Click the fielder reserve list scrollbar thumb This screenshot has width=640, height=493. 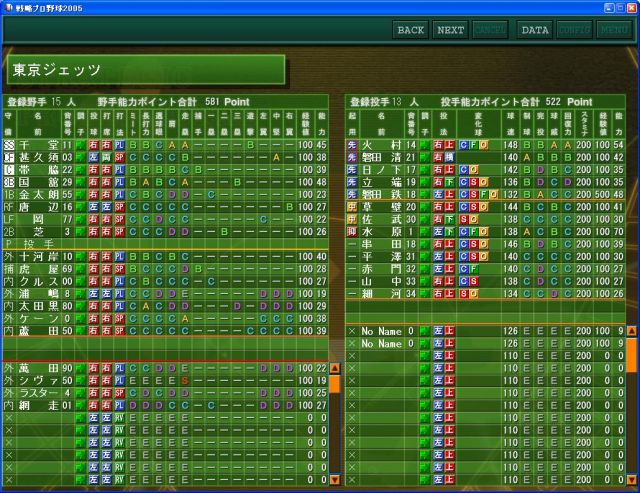[335, 384]
